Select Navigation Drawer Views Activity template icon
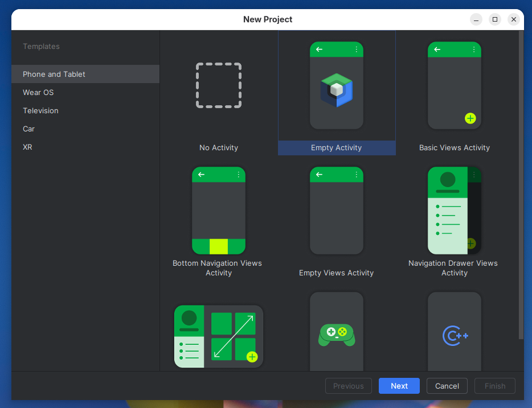 pos(455,211)
